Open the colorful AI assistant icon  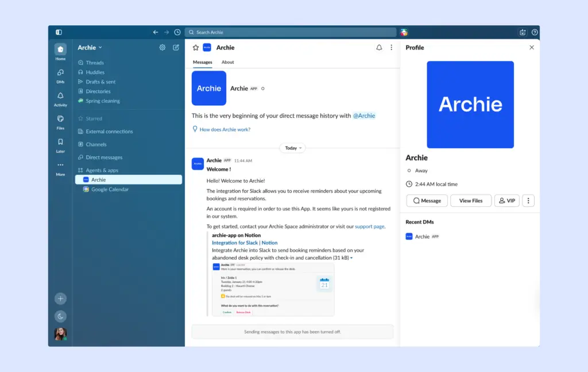(404, 32)
